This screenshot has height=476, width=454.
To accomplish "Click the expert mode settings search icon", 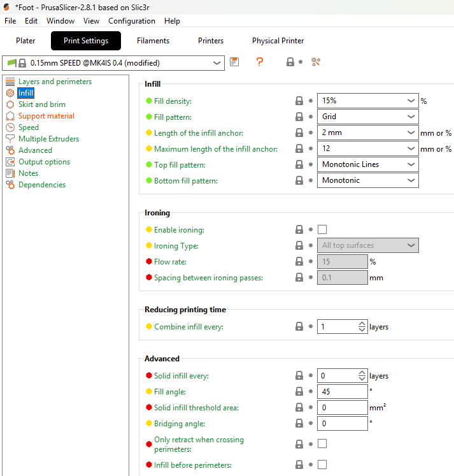I will coord(316,62).
